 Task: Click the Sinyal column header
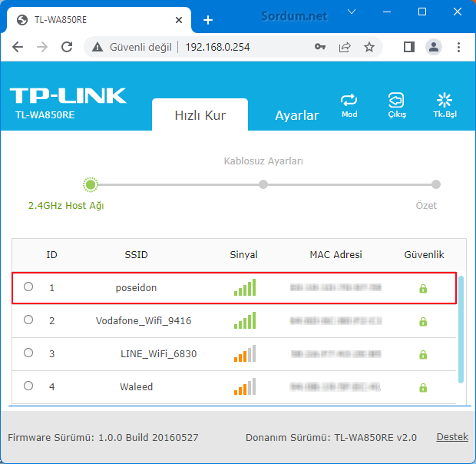pyautogui.click(x=243, y=254)
